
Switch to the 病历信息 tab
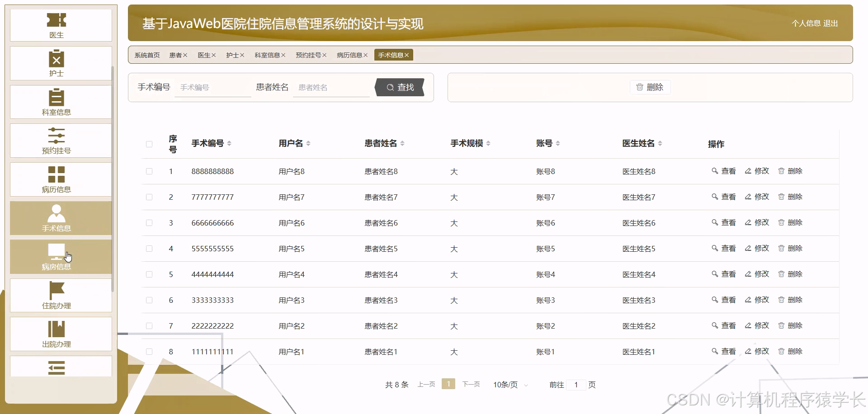tap(349, 55)
